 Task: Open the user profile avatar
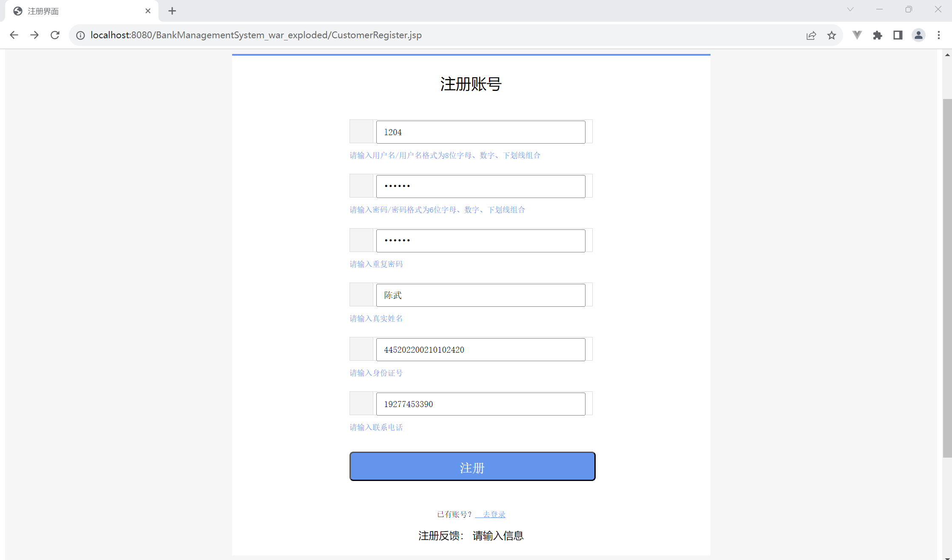pyautogui.click(x=918, y=35)
